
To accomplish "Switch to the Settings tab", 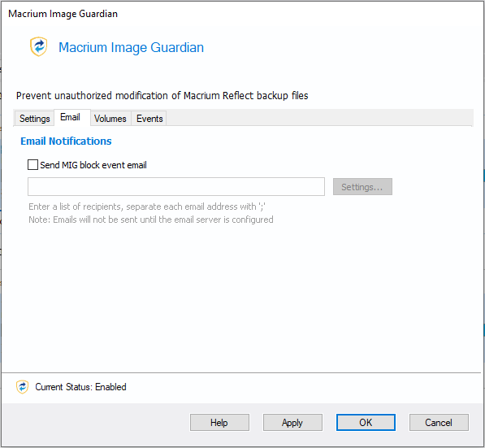I will pyautogui.click(x=34, y=119).
